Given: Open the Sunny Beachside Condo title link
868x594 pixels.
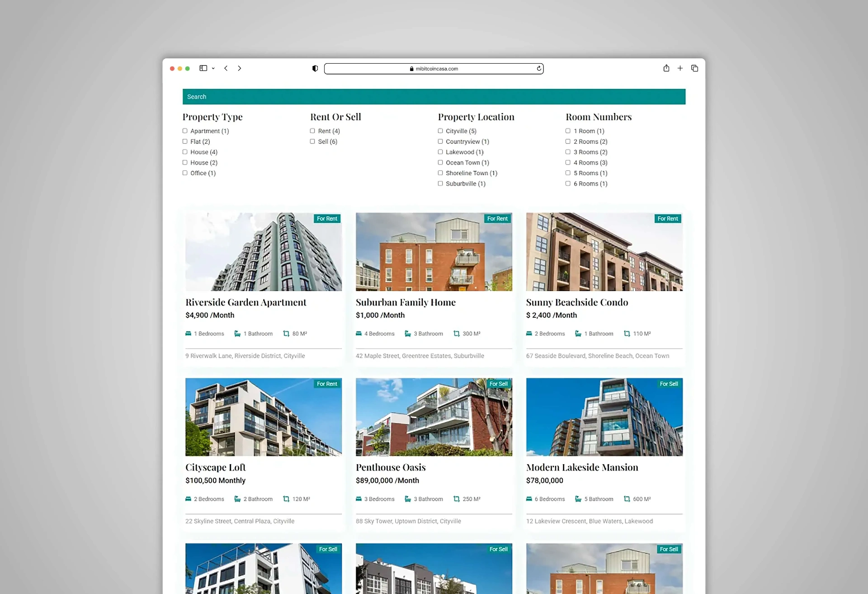Looking at the screenshot, I should point(577,302).
